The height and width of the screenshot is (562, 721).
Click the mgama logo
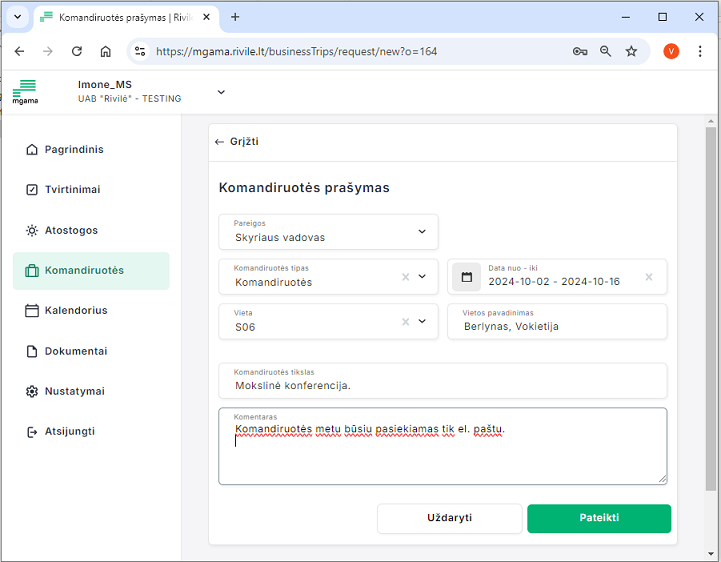[x=25, y=92]
